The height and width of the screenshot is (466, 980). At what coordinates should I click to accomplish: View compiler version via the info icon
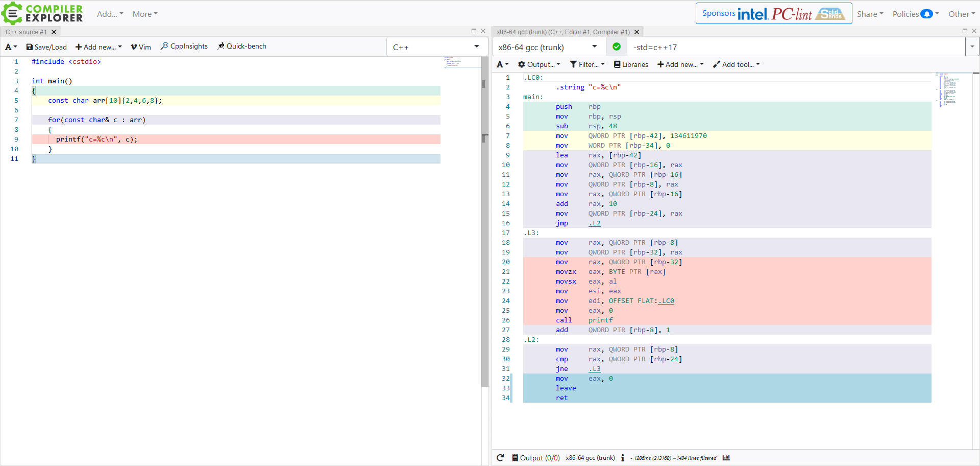coord(623,458)
